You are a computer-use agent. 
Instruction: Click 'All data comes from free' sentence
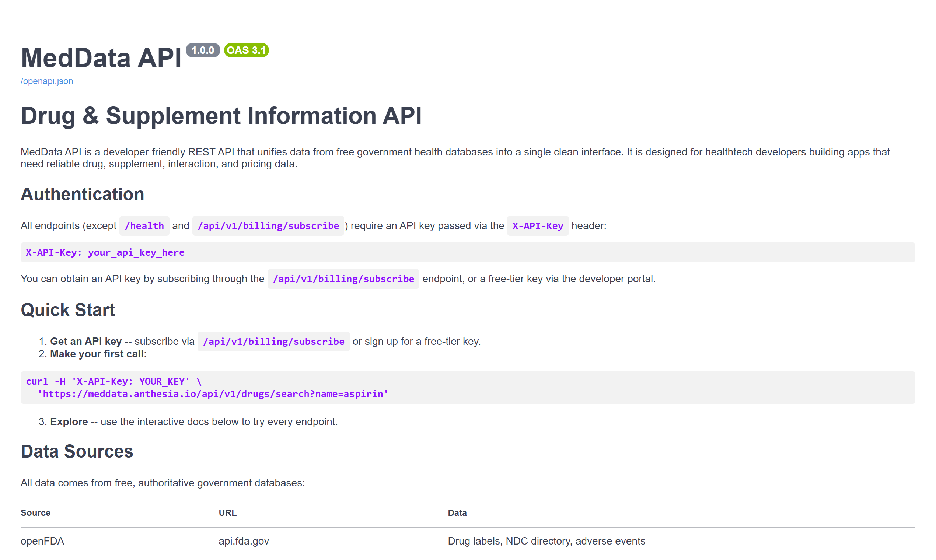(163, 483)
